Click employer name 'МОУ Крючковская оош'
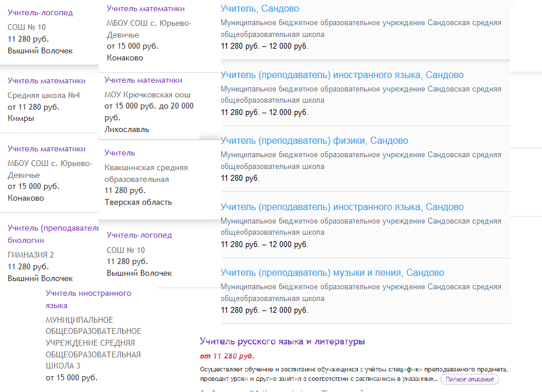 (147, 94)
